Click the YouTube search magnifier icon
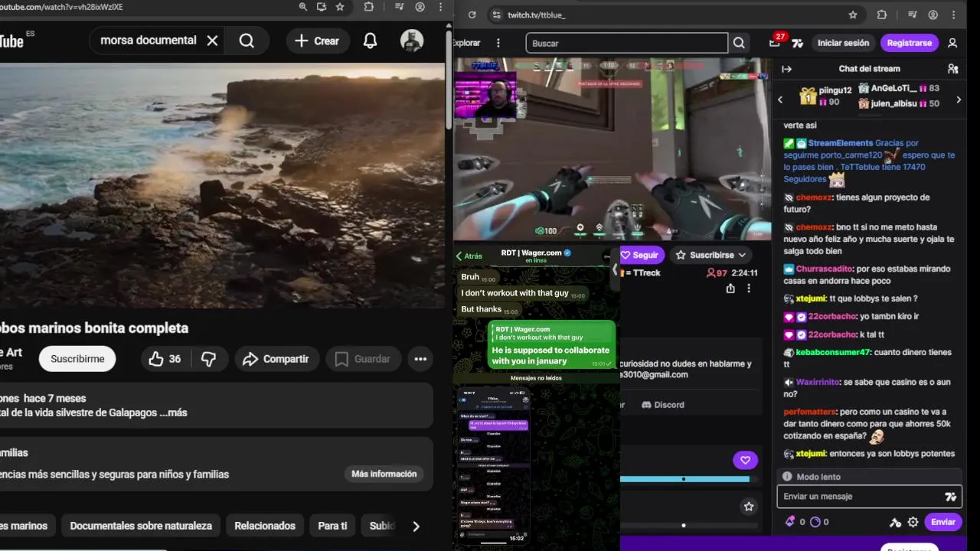This screenshot has width=980, height=551. point(247,41)
